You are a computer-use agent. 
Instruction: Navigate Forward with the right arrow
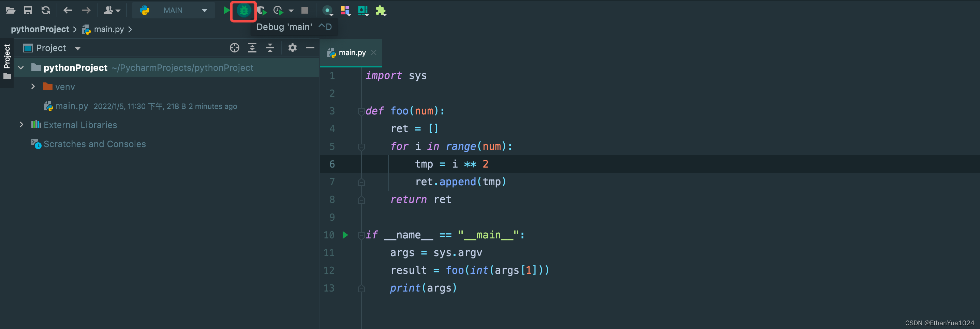pyautogui.click(x=86, y=10)
